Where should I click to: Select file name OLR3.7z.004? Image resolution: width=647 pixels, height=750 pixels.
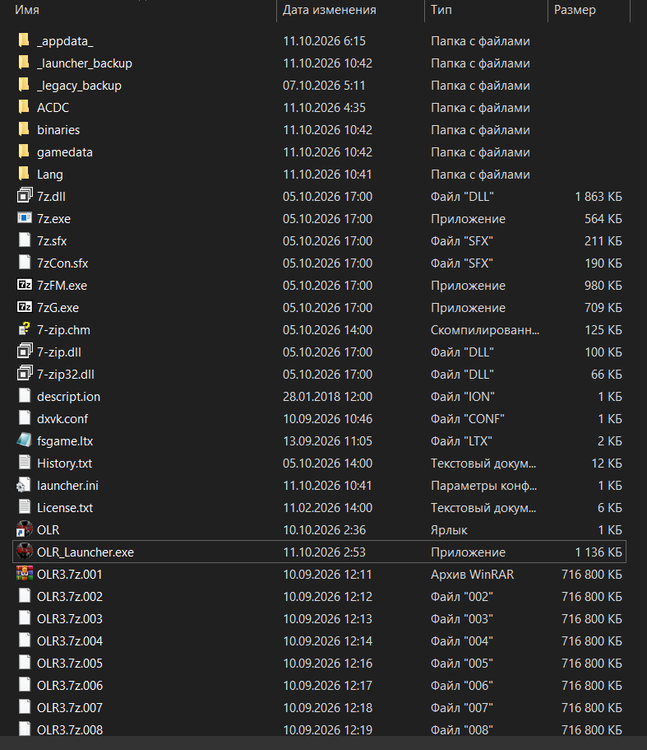coord(70,641)
